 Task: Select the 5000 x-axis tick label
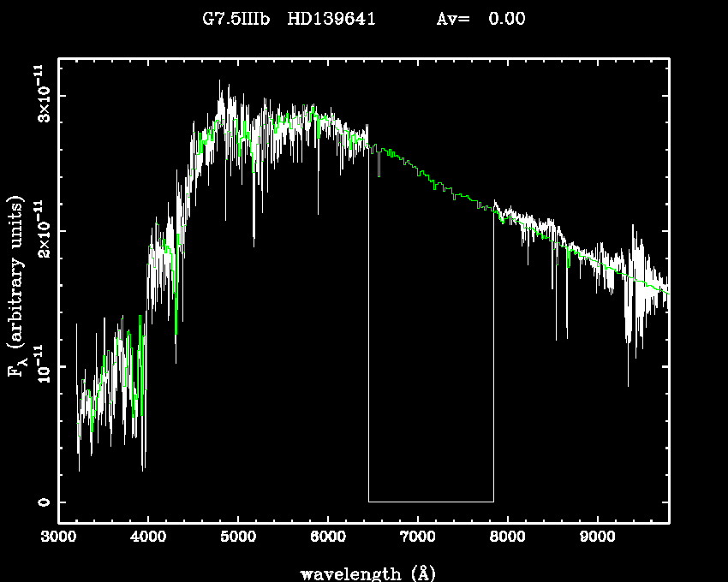(238, 539)
